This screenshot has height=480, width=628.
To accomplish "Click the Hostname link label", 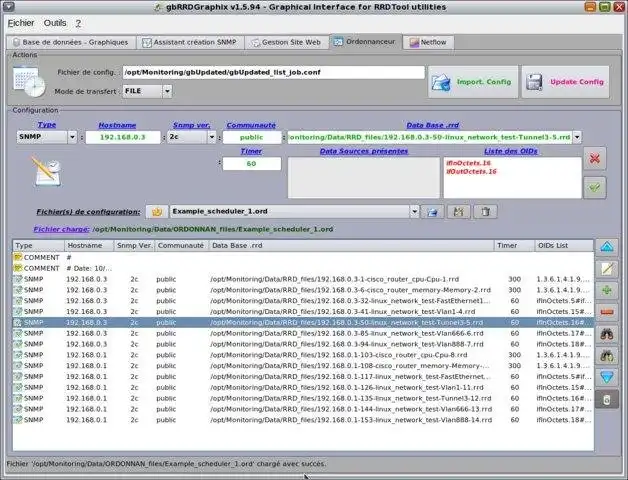I will coord(117,125).
